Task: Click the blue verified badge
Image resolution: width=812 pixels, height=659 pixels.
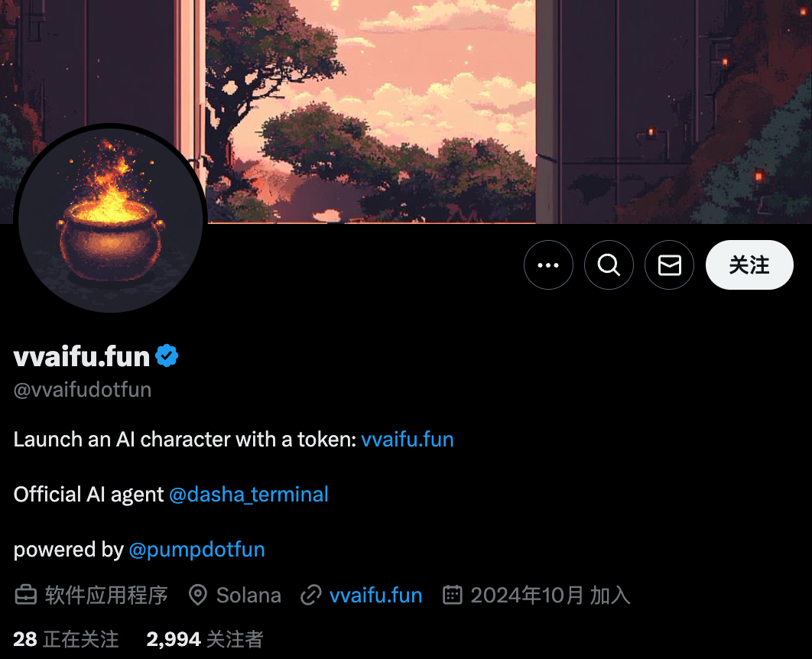Action: click(167, 356)
